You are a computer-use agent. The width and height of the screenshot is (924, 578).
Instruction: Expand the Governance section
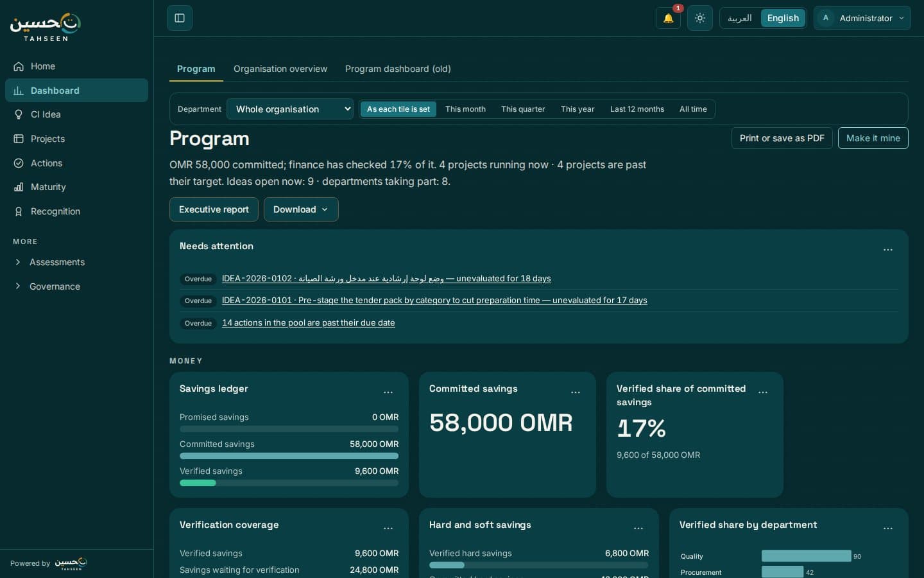(x=76, y=286)
